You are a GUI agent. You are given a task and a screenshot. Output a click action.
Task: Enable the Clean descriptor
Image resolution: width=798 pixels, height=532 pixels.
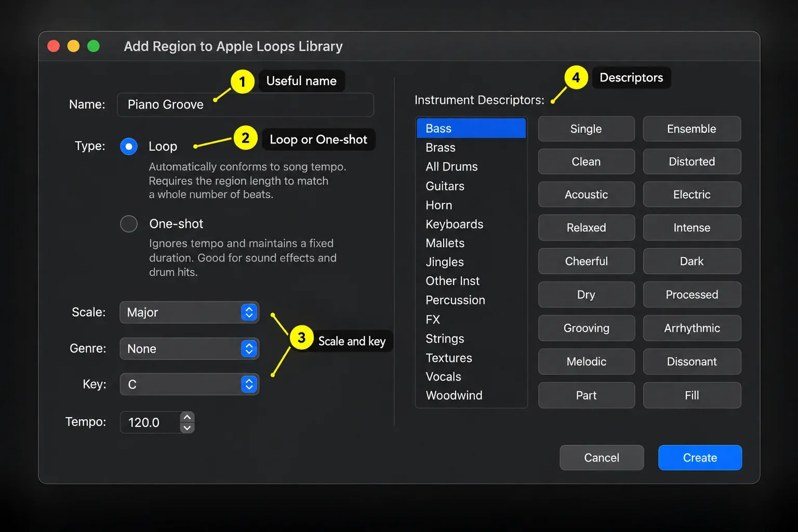(586, 162)
